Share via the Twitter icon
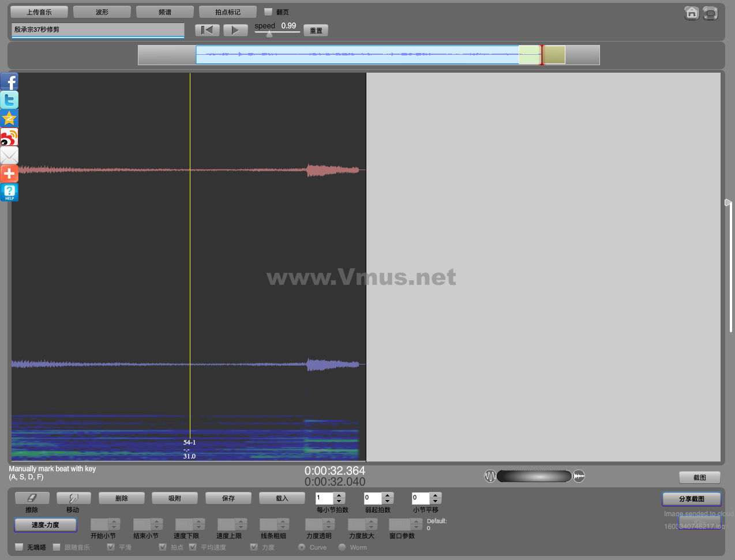The image size is (735, 560). click(9, 100)
